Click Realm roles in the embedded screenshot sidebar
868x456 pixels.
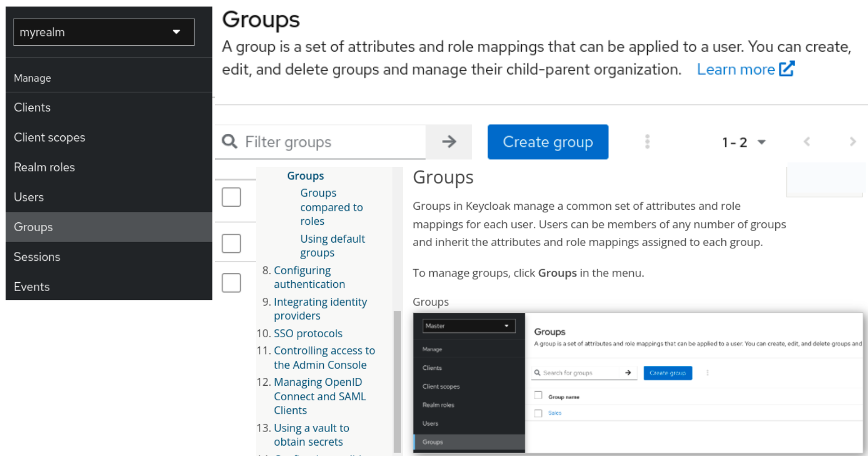(438, 405)
